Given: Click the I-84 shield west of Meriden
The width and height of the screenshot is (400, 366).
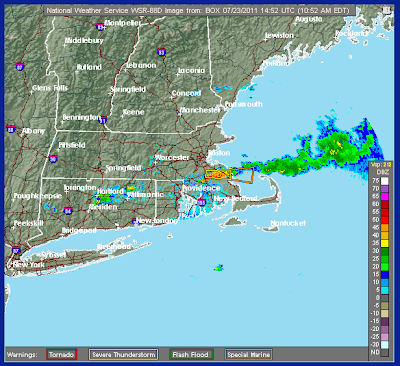Looking at the screenshot, I should 68,211.
